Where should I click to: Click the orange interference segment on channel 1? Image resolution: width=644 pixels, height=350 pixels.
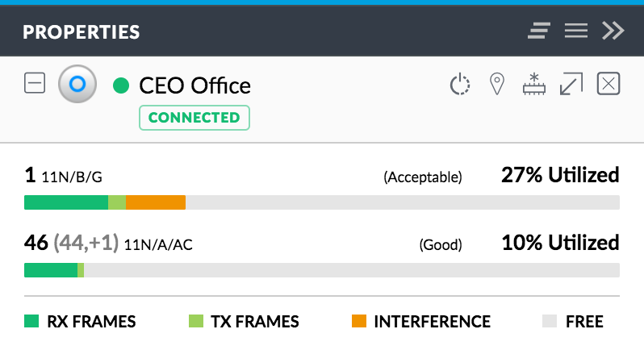pos(156,202)
